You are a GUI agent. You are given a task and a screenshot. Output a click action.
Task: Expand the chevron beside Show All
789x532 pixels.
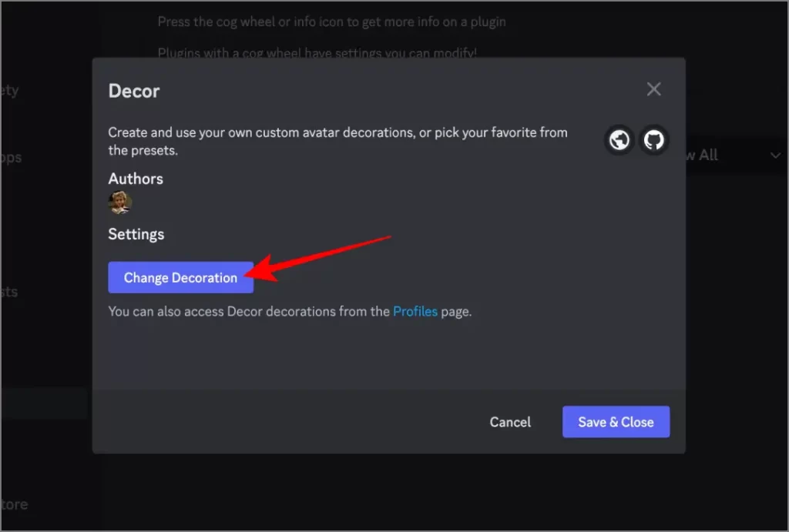tap(775, 156)
